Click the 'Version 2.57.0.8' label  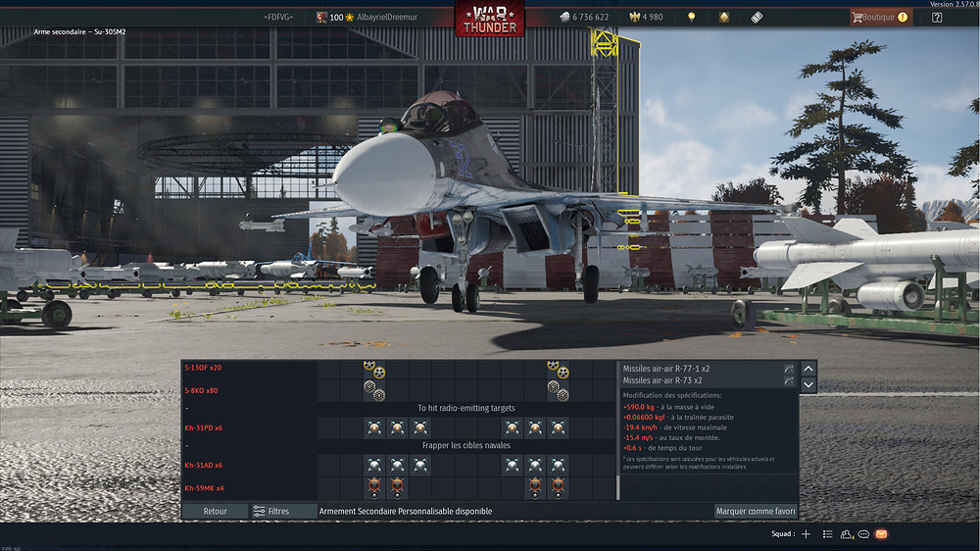coord(955,4)
